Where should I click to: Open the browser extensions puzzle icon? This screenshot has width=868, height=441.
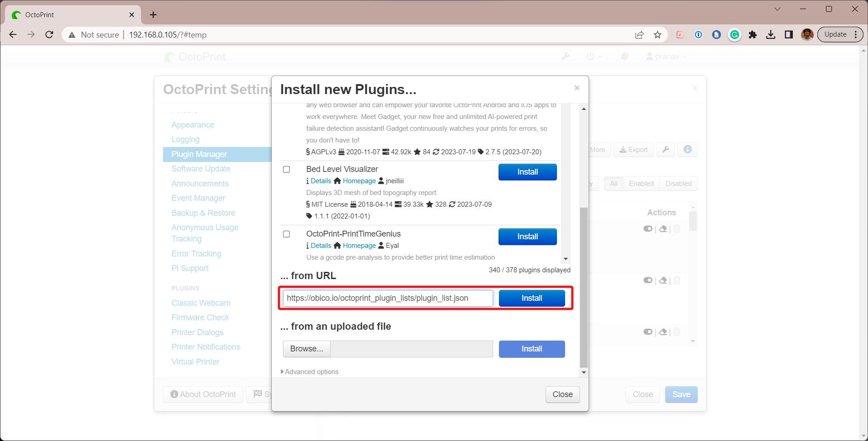753,34
